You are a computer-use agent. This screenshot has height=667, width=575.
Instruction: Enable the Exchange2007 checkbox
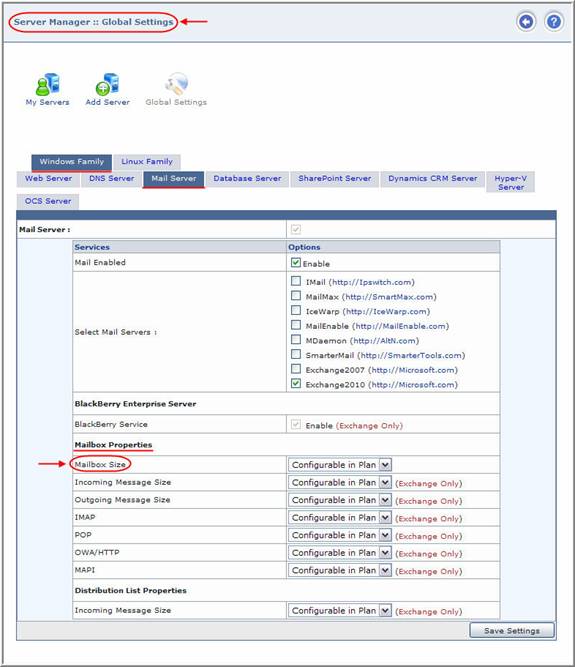click(x=296, y=369)
